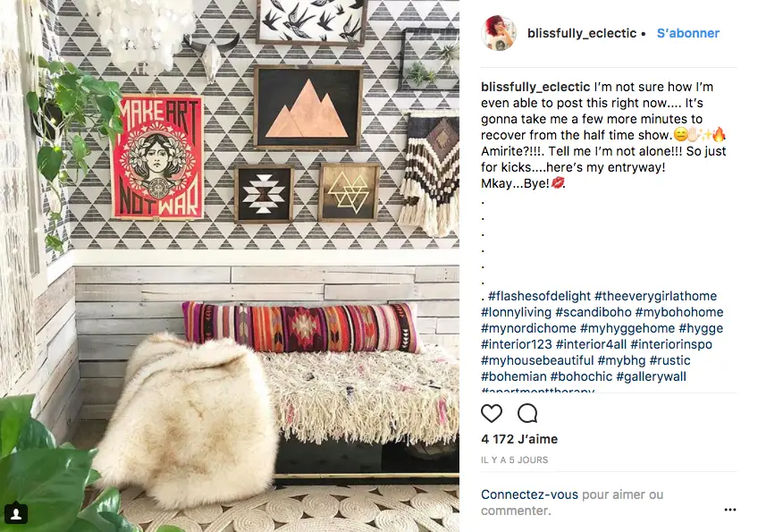Image resolution: width=758 pixels, height=532 pixels.
Task: Open the #interiorinspo hashtag
Action: (x=671, y=344)
